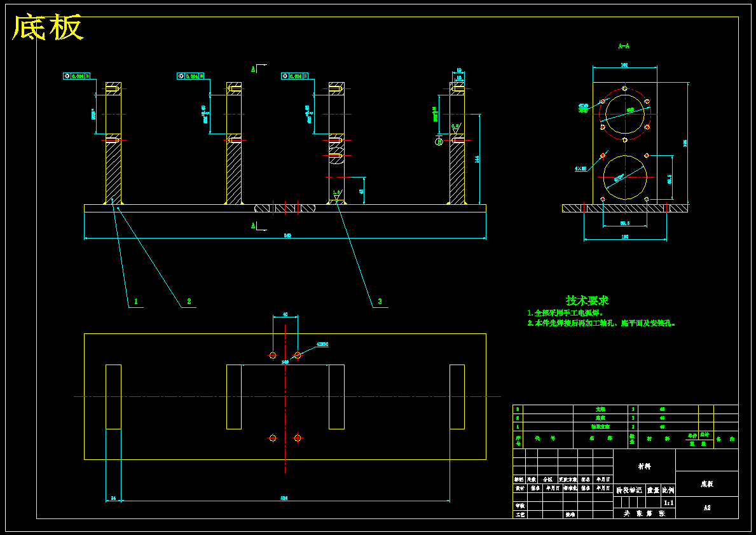Screen dimensions: 756x535
Task: Click the 比例 header cell
Action: click(668, 490)
